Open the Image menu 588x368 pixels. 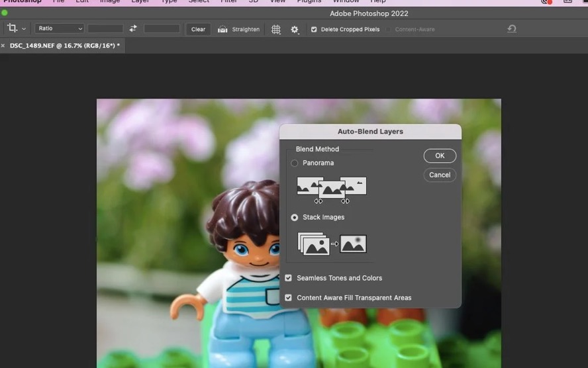tap(110, 1)
